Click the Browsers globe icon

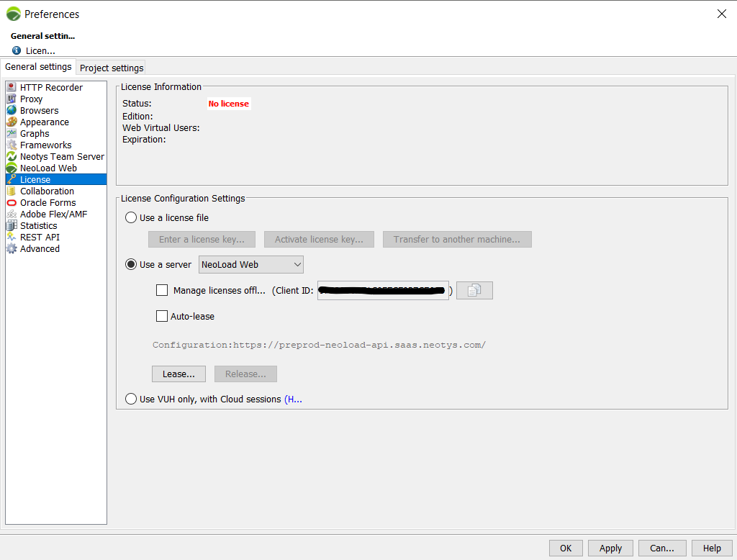(x=12, y=111)
